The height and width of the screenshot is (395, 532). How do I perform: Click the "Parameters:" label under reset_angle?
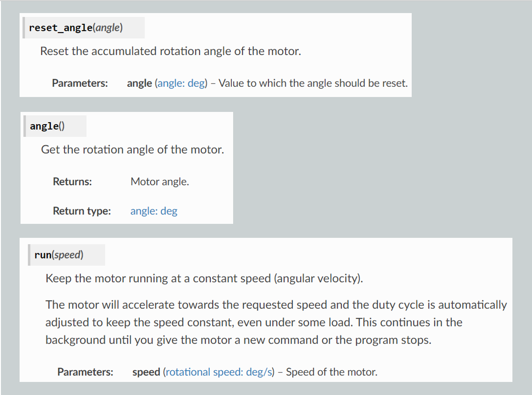tap(80, 83)
